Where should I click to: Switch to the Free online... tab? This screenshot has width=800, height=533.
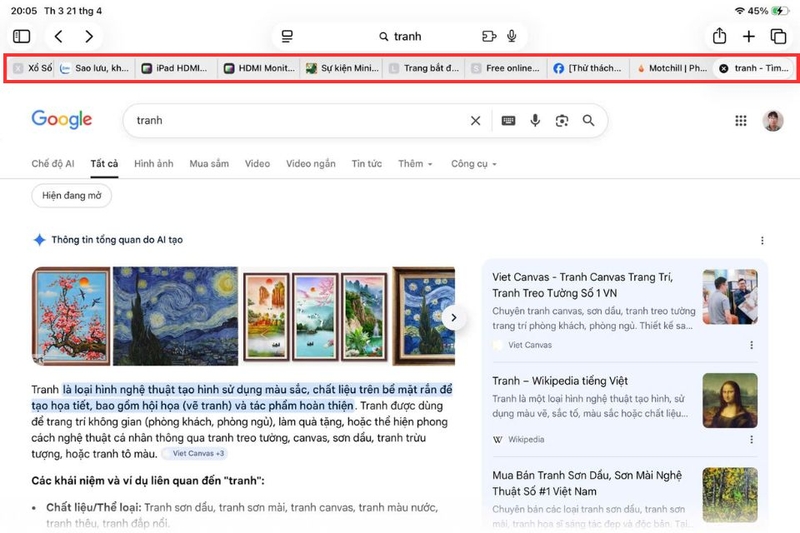506,68
